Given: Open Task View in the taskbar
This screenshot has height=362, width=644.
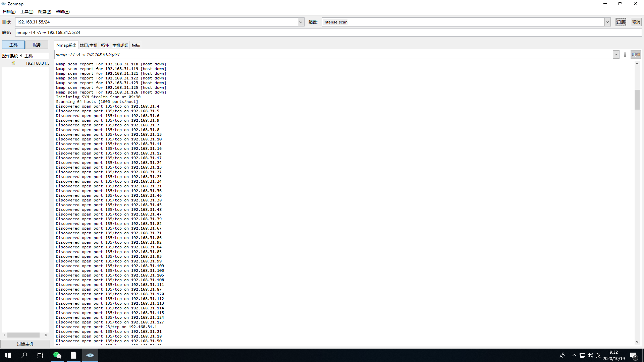Looking at the screenshot, I should [40, 355].
